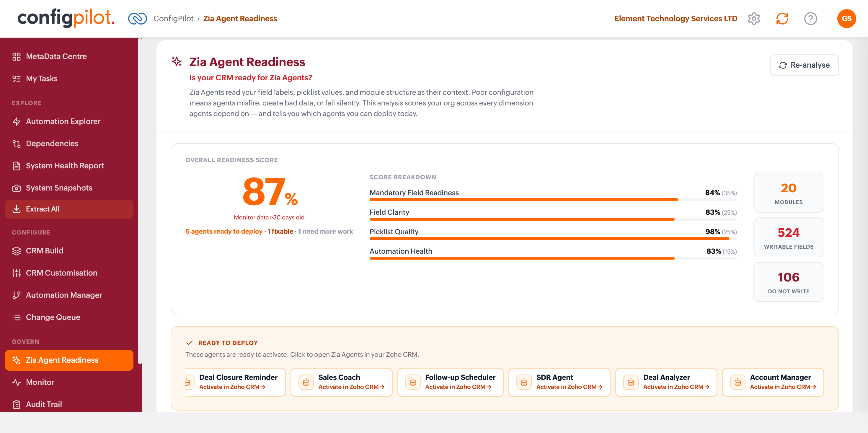Click the Mandatory Field Readiness progress bar
This screenshot has width=868, height=433.
[553, 200]
